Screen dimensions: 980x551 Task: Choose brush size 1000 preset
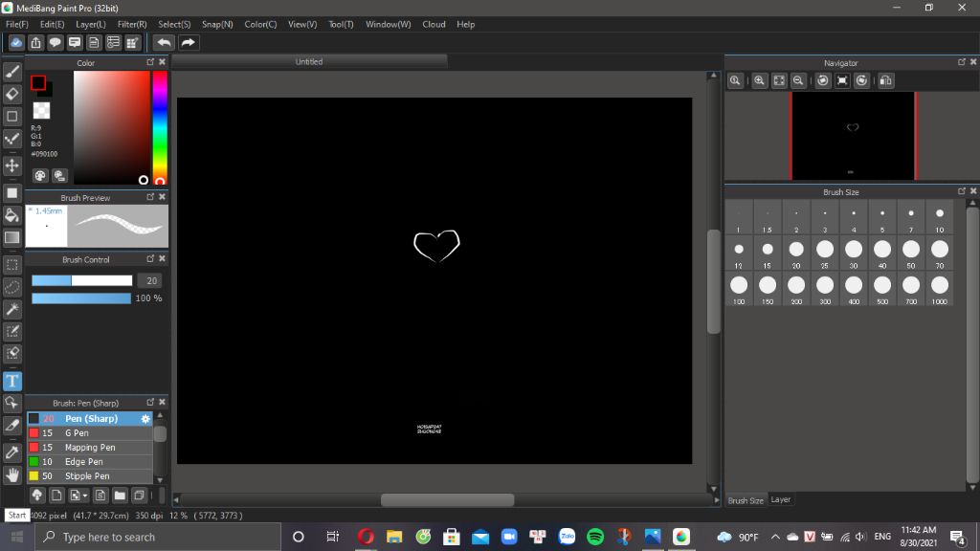pyautogui.click(x=940, y=289)
